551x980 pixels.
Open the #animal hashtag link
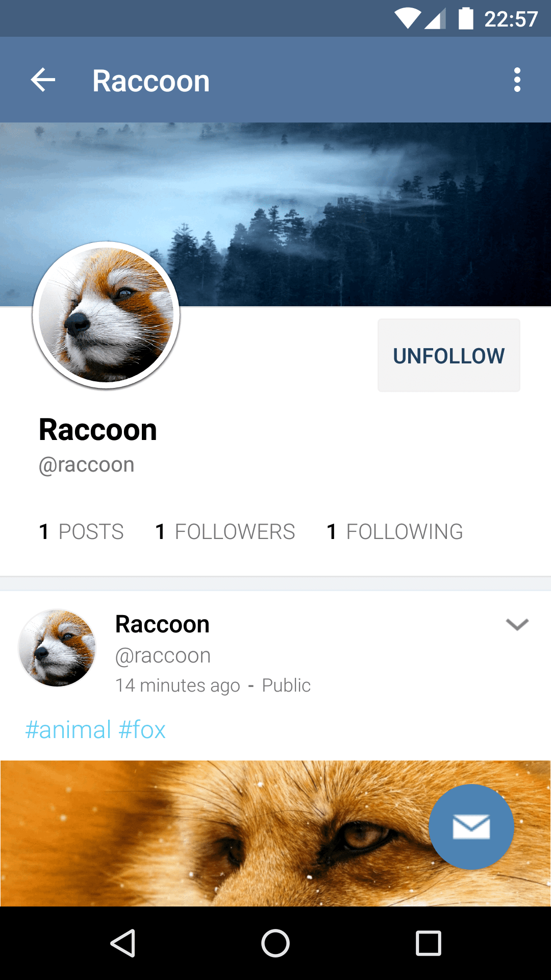pyautogui.click(x=68, y=730)
